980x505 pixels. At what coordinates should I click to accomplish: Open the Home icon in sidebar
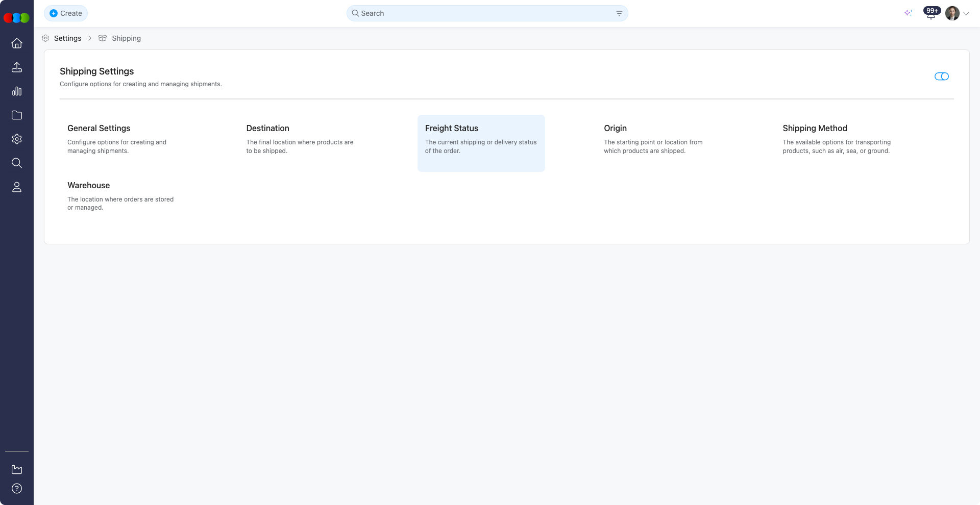(x=17, y=43)
